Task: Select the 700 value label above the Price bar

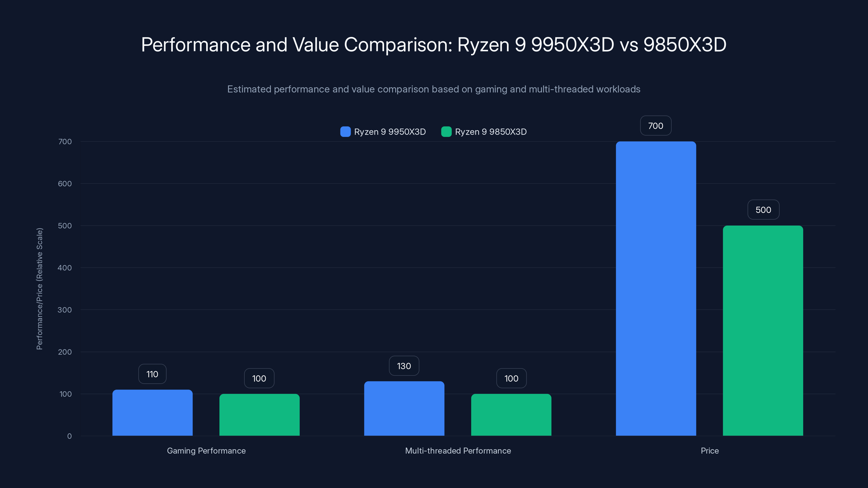Action: [655, 125]
